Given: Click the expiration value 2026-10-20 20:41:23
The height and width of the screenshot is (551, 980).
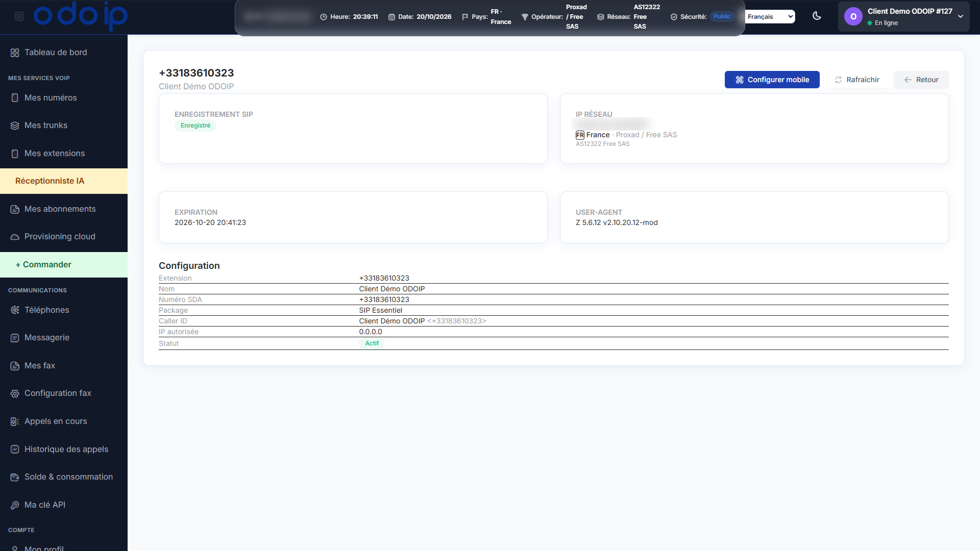Looking at the screenshot, I should coord(210,222).
